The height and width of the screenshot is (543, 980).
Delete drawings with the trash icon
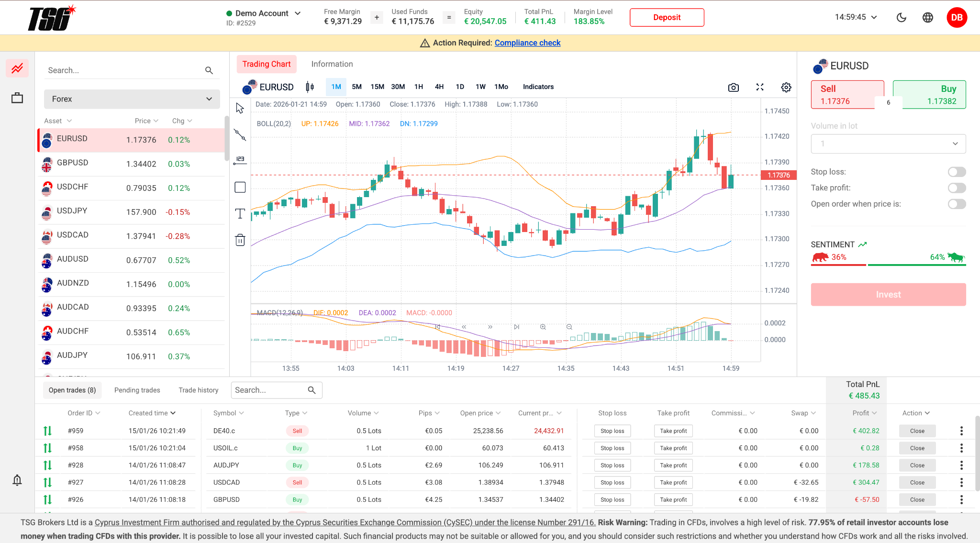click(240, 240)
